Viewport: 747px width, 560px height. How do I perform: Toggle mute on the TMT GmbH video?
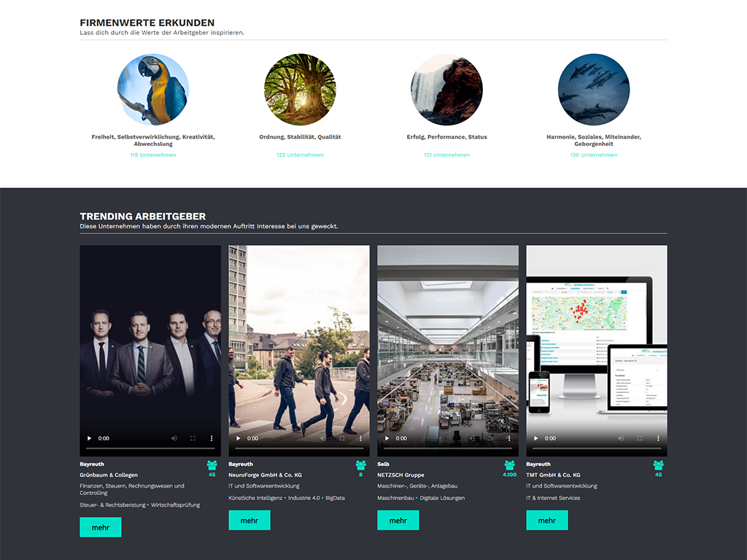[x=620, y=438]
